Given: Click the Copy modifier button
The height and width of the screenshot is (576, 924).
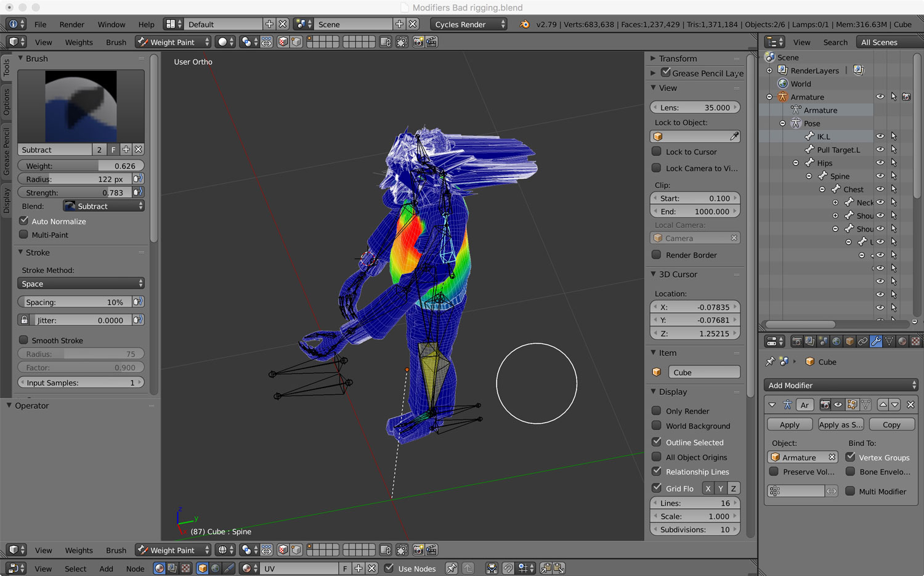Looking at the screenshot, I should [x=891, y=424].
